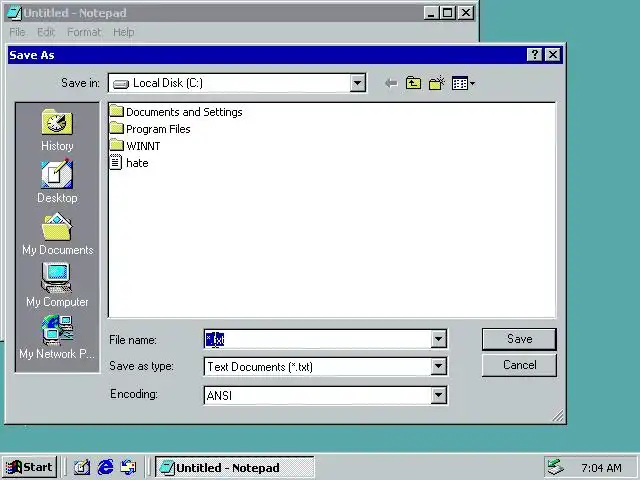Image resolution: width=640 pixels, height=480 pixels.
Task: Create a new folder
Action: [437, 84]
